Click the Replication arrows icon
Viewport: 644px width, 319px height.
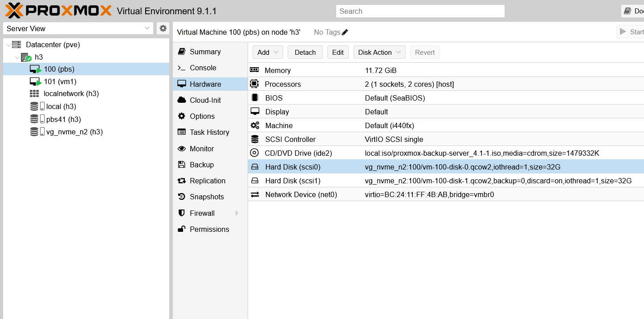(x=181, y=181)
